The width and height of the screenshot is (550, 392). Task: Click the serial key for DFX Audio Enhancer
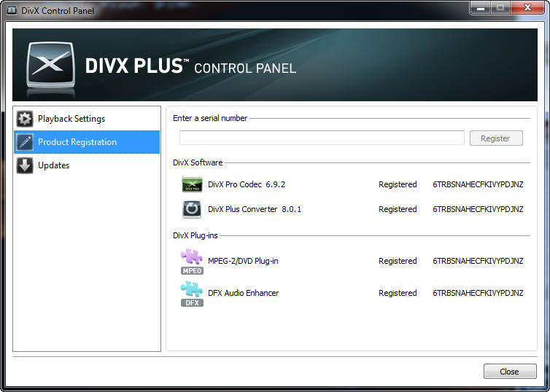tap(478, 293)
